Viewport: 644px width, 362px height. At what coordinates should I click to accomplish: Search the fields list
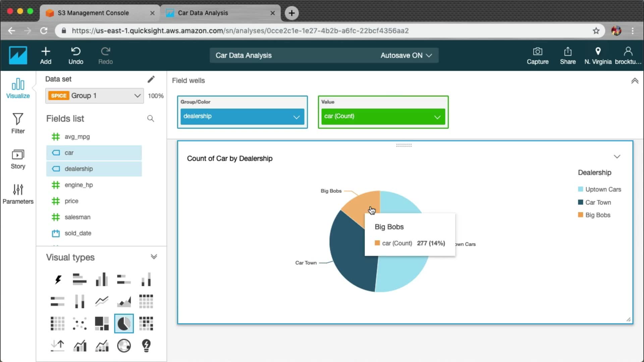coord(151,119)
